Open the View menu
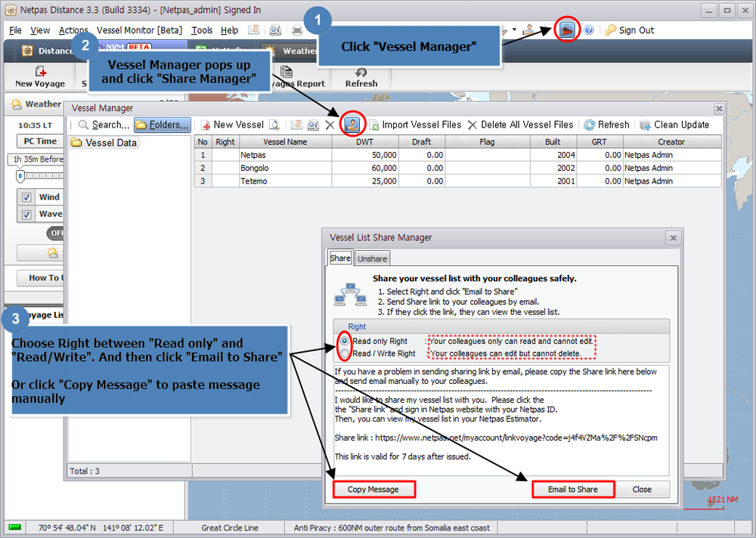This screenshot has width=756, height=538. (x=40, y=30)
